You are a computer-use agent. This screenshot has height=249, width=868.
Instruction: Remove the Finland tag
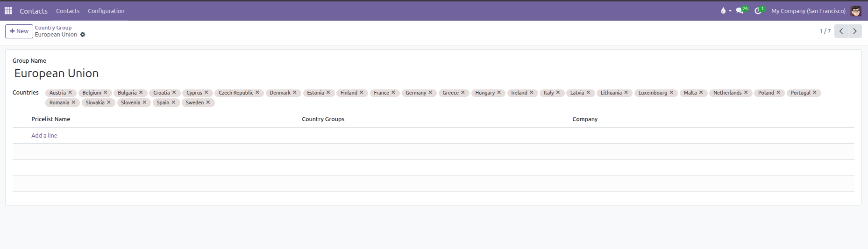(361, 93)
